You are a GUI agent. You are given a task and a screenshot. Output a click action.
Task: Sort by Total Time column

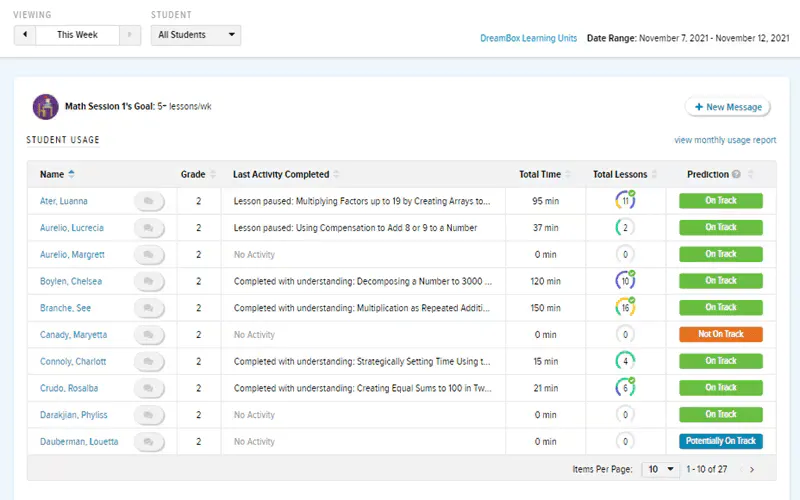(544, 174)
